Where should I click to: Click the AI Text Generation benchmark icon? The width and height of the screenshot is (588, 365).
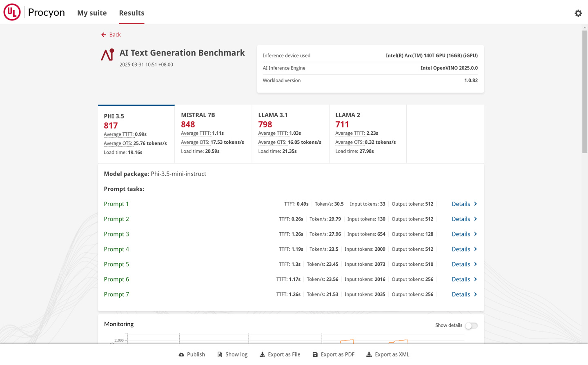(x=108, y=55)
